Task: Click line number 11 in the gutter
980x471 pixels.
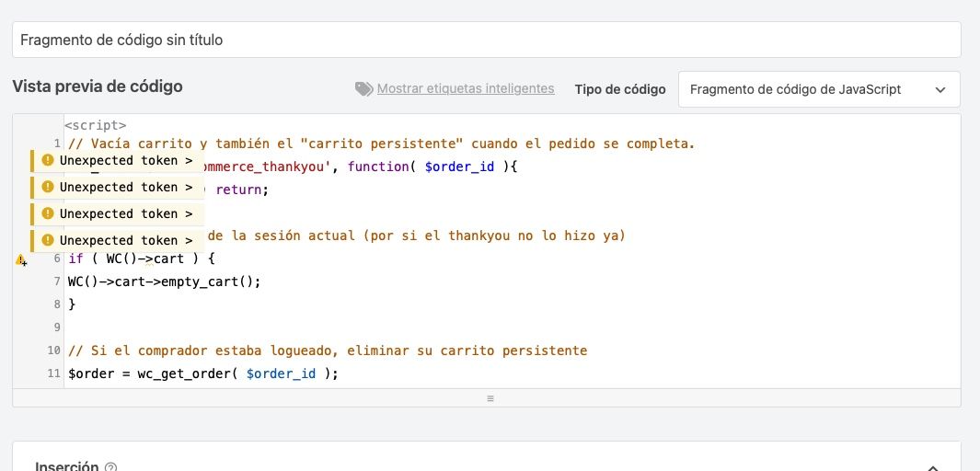Action: pos(53,373)
